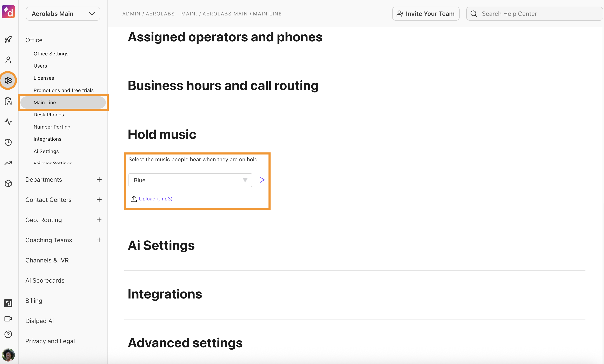Image resolution: width=604 pixels, height=364 pixels.
Task: Open Desk Phones in the sidebar
Action: tap(48, 115)
